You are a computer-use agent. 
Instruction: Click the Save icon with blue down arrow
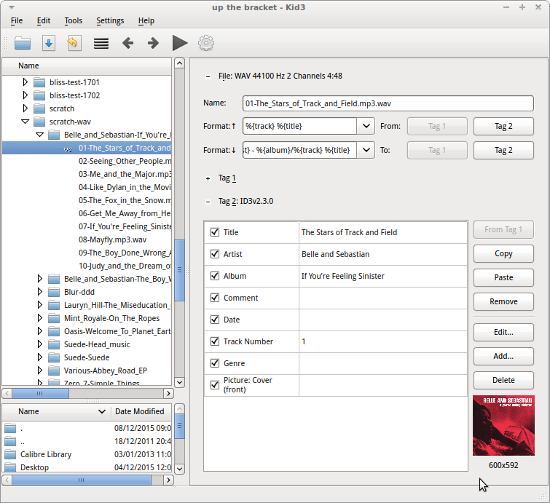tap(49, 43)
